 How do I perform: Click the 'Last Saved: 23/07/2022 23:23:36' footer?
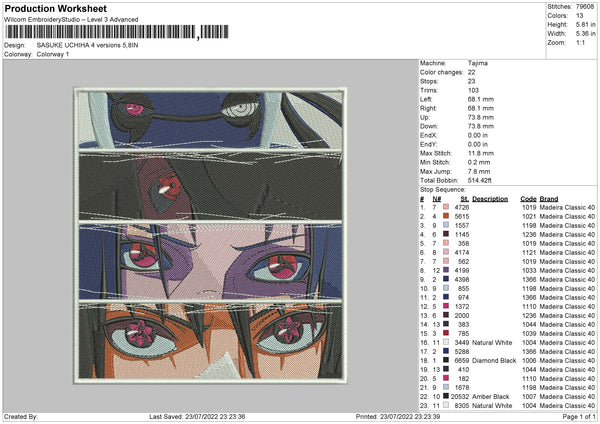(x=197, y=416)
